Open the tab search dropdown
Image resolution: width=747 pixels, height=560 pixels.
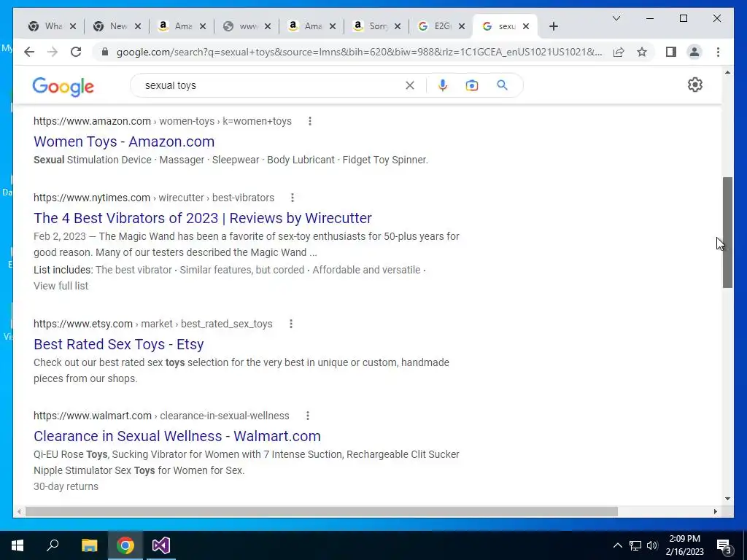tap(616, 18)
